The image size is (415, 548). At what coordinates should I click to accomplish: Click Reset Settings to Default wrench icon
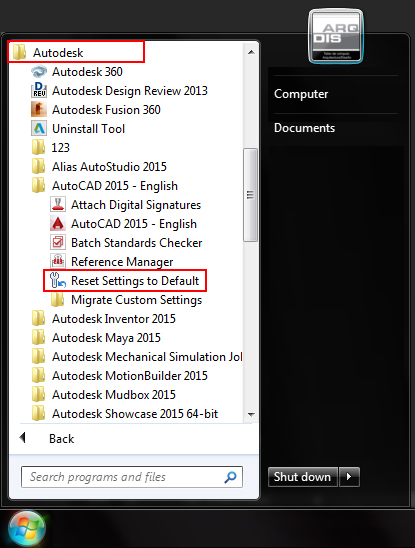pyautogui.click(x=58, y=281)
